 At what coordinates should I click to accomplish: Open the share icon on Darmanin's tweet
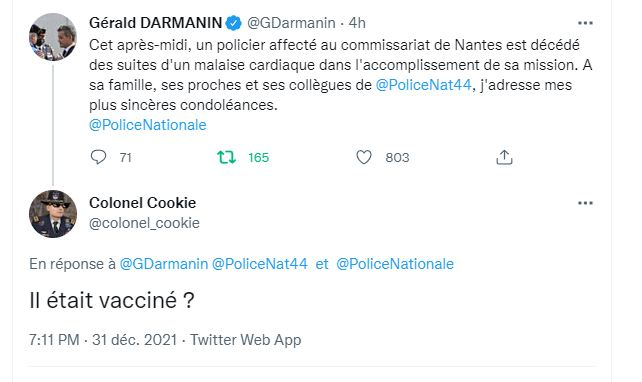504,157
